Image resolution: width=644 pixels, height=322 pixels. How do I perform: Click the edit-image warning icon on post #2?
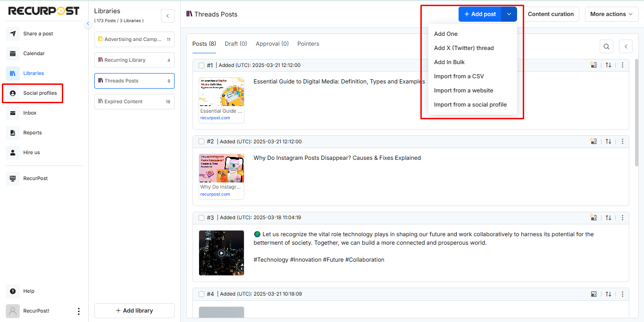point(594,141)
